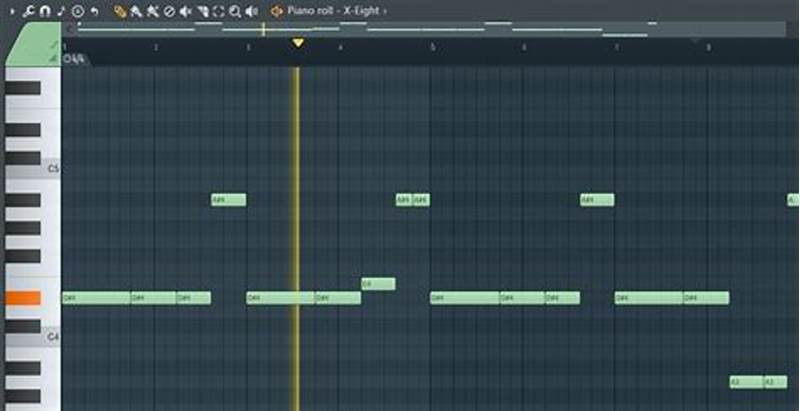Select the Draw pencil tool
The image size is (800, 411).
(x=120, y=11)
